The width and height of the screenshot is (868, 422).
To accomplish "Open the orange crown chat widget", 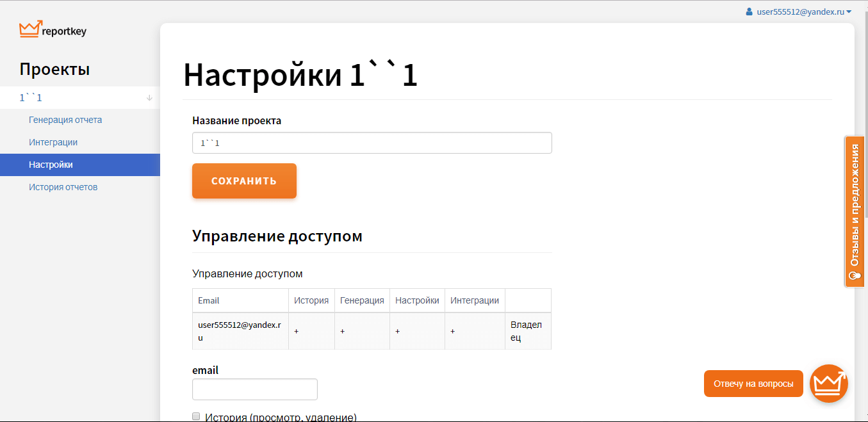I will (829, 384).
